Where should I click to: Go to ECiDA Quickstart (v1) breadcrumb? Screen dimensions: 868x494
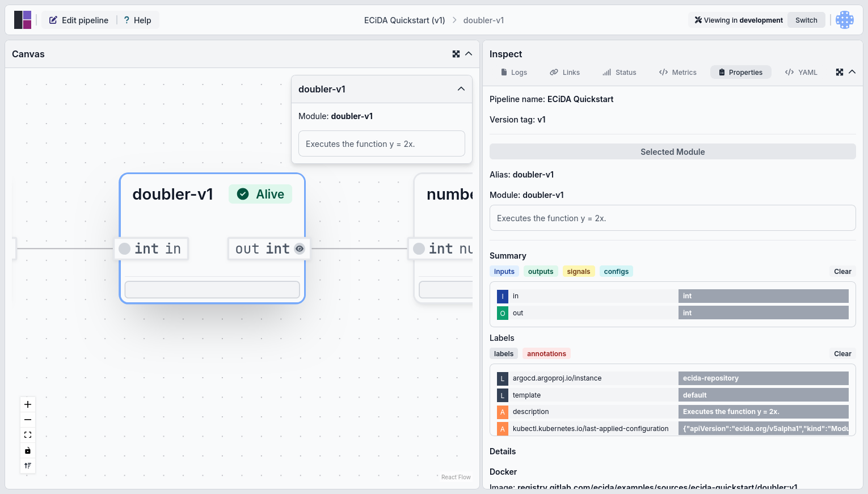404,20
